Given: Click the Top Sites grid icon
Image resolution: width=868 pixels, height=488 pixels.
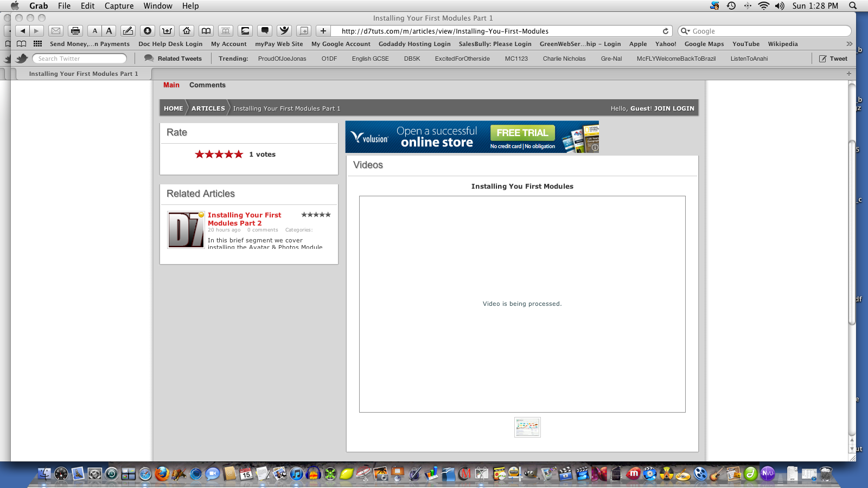Looking at the screenshot, I should tap(37, 44).
